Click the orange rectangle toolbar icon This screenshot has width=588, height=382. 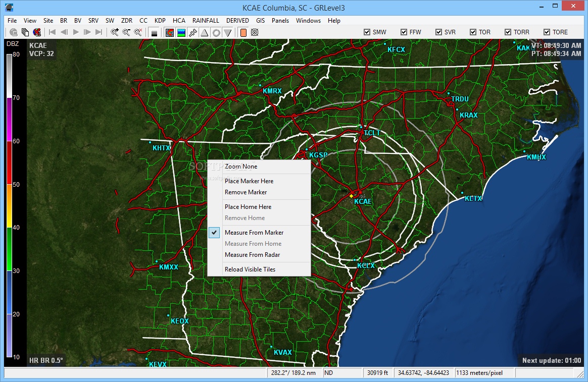click(243, 32)
